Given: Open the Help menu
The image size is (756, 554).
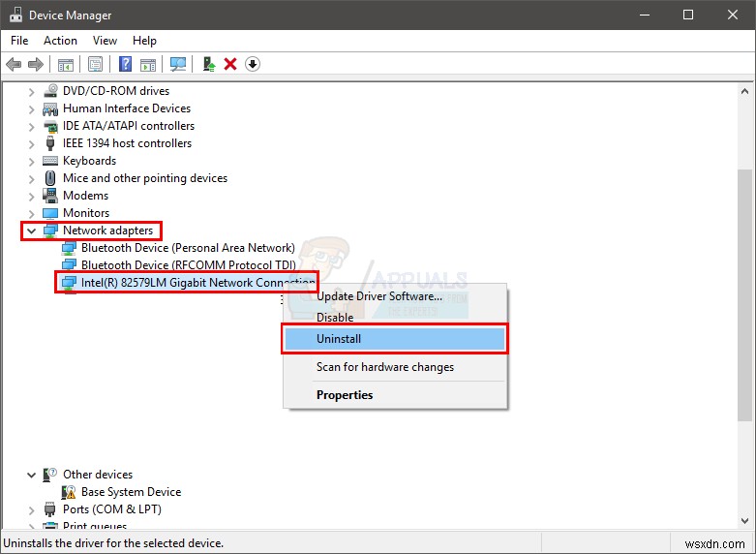Looking at the screenshot, I should [x=144, y=41].
